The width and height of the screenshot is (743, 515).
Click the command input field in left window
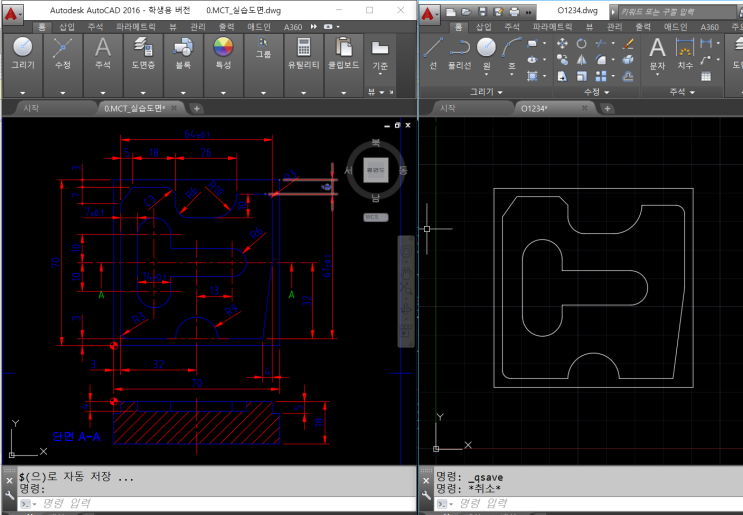(200, 503)
